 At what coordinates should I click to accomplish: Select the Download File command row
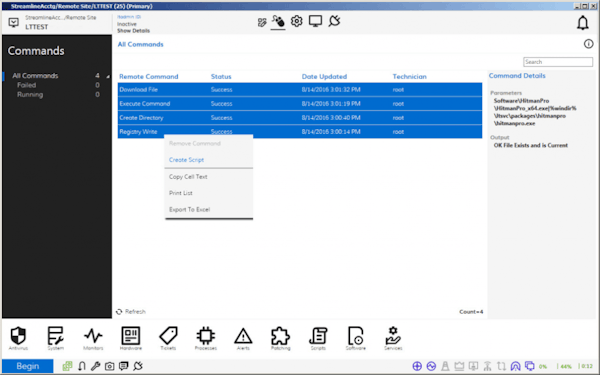tap(300, 90)
